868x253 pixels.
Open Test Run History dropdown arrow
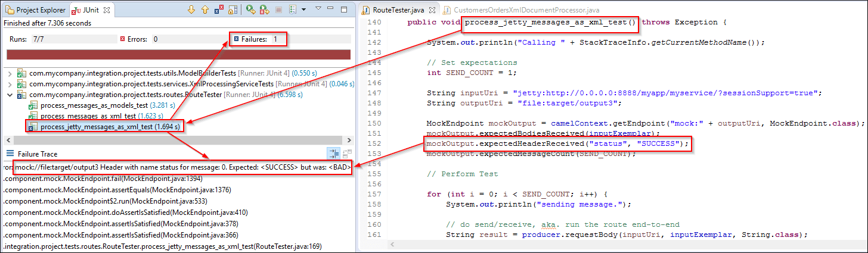tap(303, 10)
